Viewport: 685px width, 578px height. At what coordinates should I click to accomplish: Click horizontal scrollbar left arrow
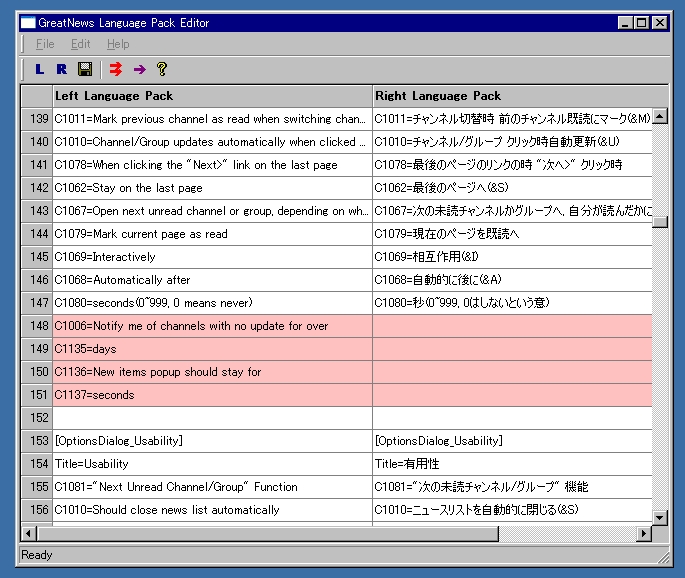28,533
